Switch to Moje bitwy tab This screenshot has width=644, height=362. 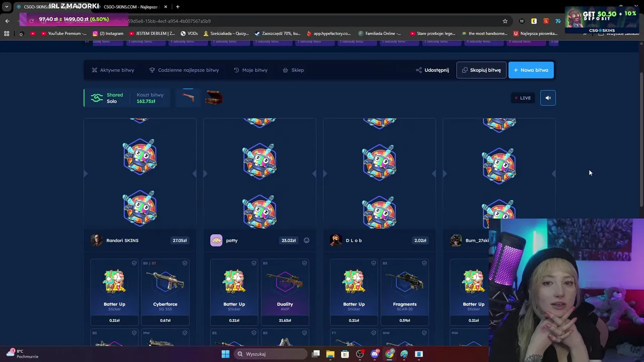251,70
